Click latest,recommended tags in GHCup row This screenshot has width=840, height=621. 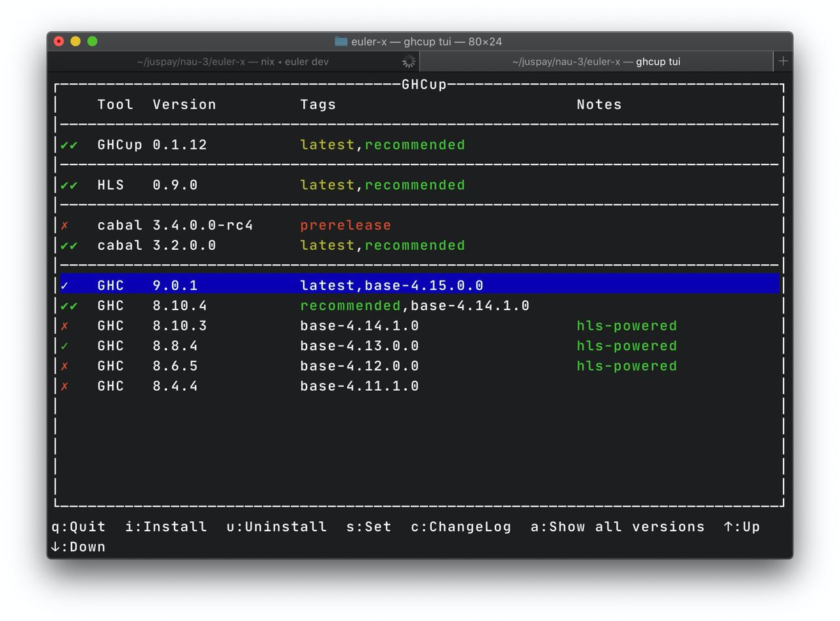pyautogui.click(x=383, y=145)
